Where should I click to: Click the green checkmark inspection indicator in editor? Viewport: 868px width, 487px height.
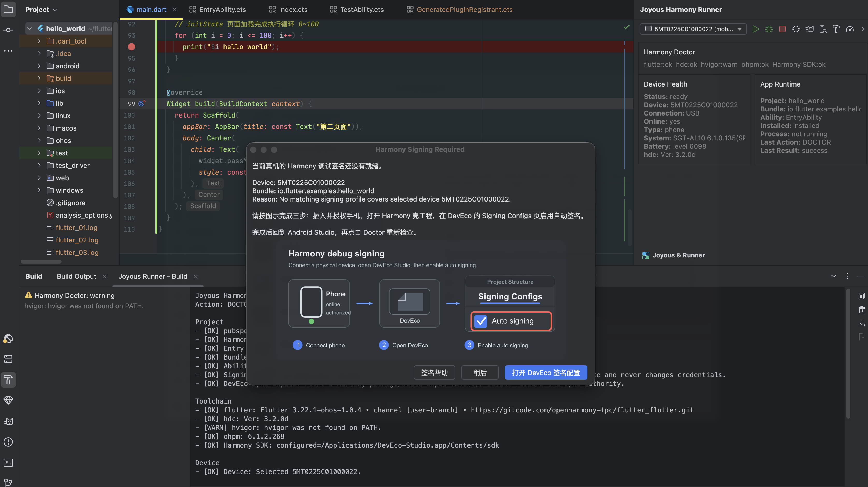(626, 27)
